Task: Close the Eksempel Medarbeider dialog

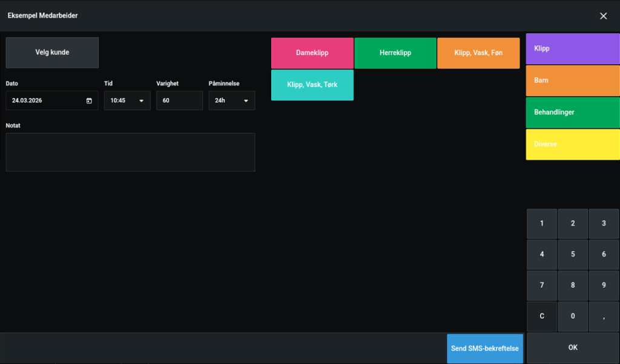Action: point(603,16)
